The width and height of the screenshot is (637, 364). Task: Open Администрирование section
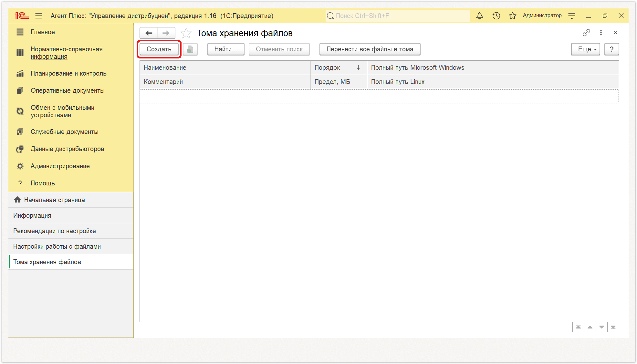click(x=60, y=166)
